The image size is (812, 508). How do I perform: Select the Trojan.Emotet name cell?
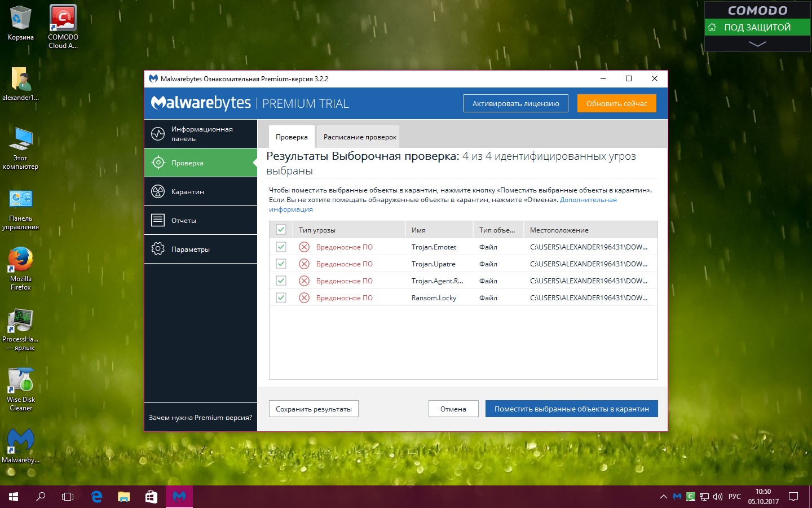(x=434, y=247)
